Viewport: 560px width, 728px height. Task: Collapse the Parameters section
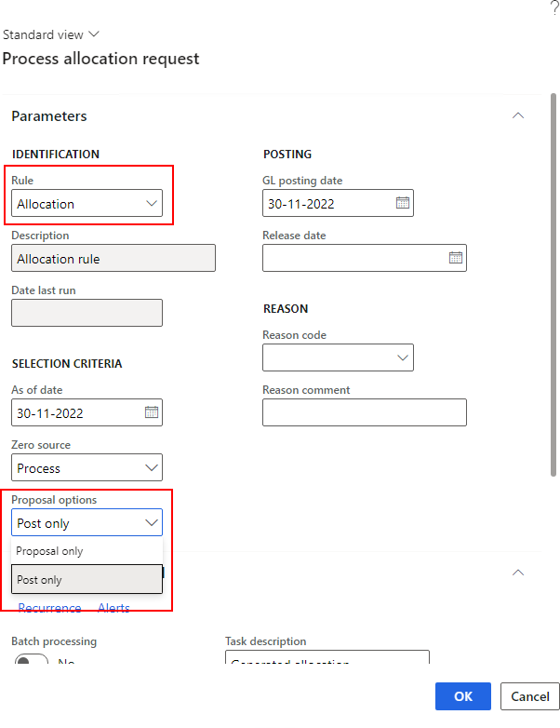click(518, 115)
